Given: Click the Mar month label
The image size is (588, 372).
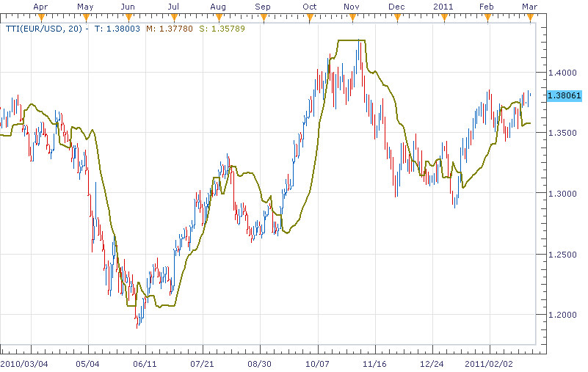Looking at the screenshot, I should coord(529,7).
